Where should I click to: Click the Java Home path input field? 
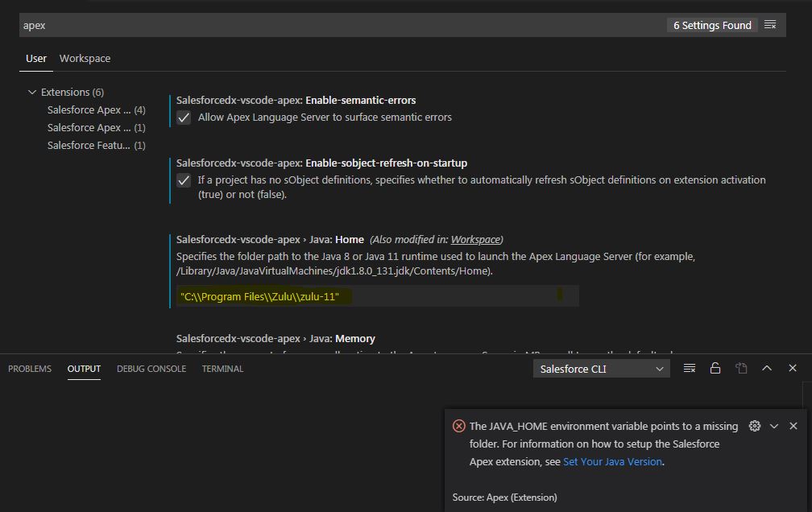(378, 296)
